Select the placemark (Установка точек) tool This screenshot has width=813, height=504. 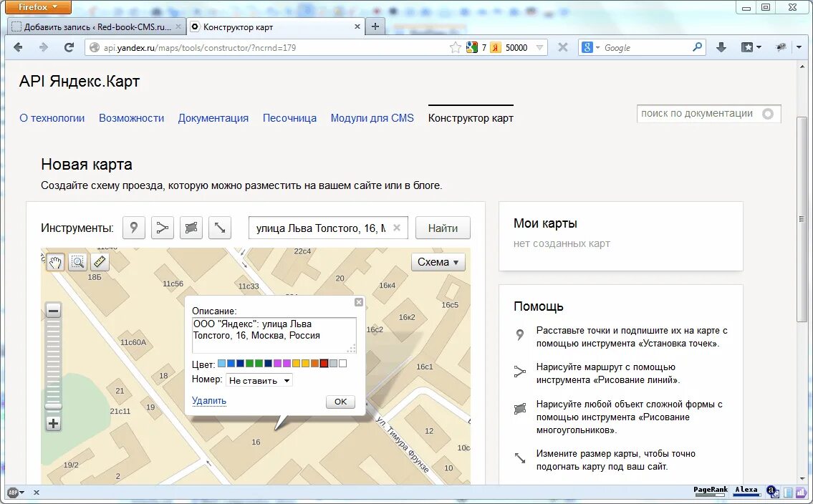(x=134, y=228)
